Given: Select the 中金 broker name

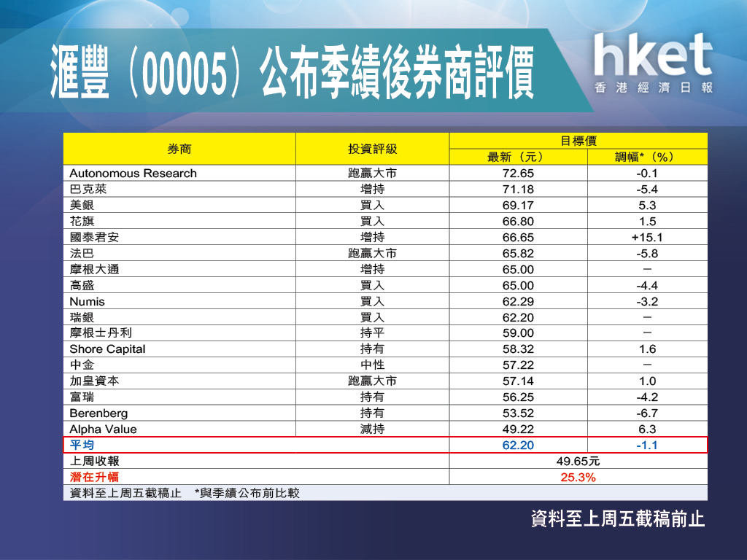Looking at the screenshot, I should (82, 365).
